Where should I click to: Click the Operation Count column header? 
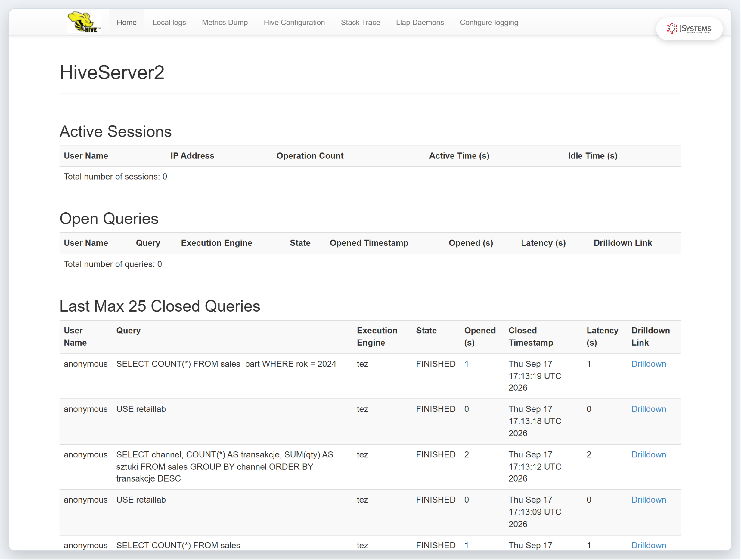[x=310, y=156]
